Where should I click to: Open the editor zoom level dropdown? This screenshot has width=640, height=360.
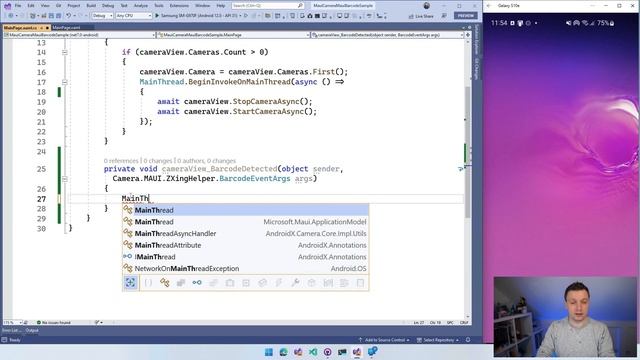(x=12, y=322)
